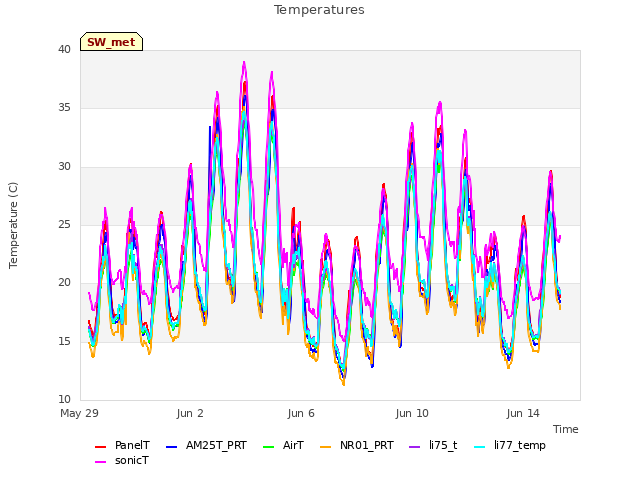640x480 pixels.
Task: Toggle NR01_PRT series via legend label
Action: click(x=367, y=445)
